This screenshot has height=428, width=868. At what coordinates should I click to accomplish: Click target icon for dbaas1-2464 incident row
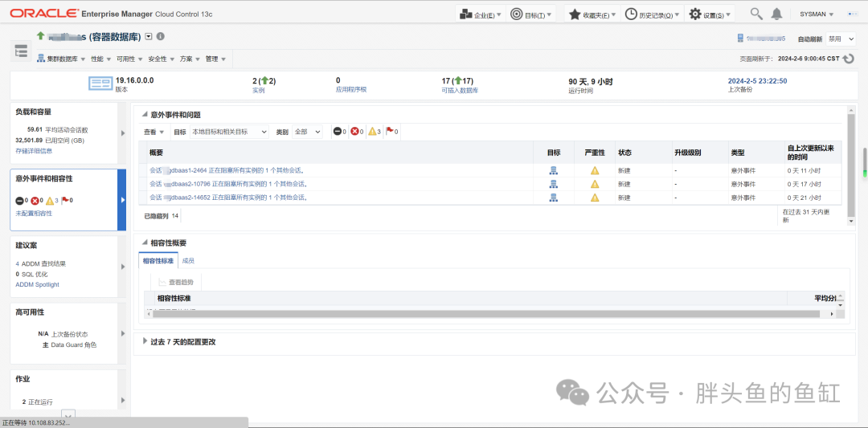[x=554, y=170]
